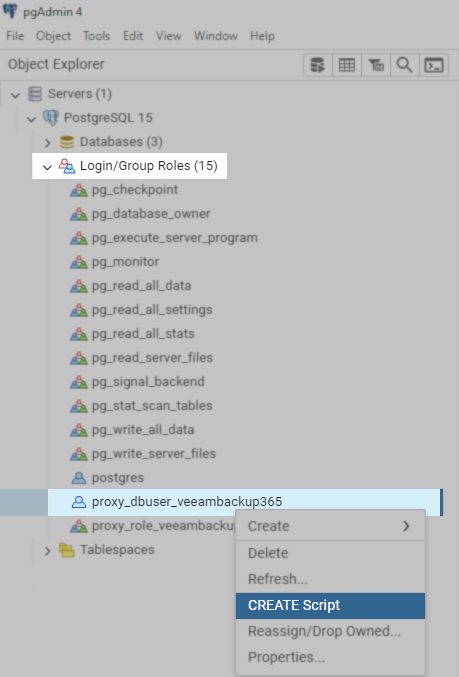Click the pg_read_all_data group role icon
This screenshot has height=677, width=459.
click(79, 286)
